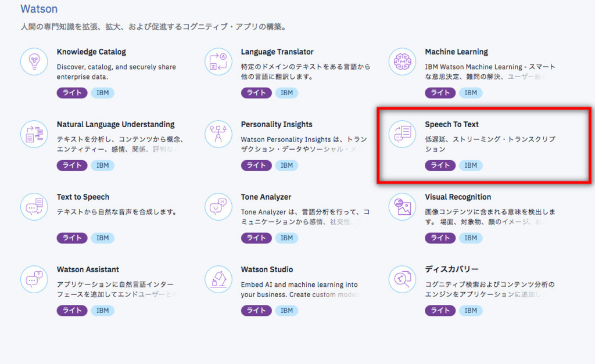Open the Knowledge Catalog title

coord(91,52)
